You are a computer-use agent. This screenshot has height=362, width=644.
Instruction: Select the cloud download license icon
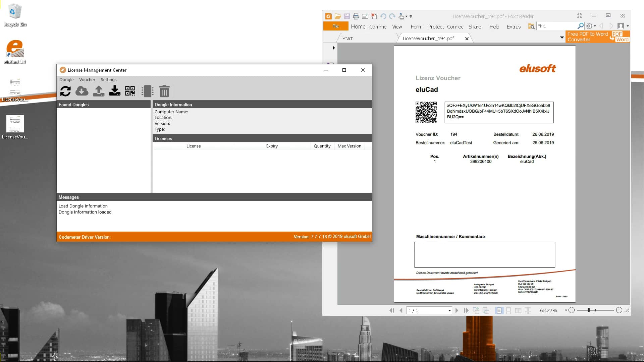pyautogui.click(x=82, y=91)
